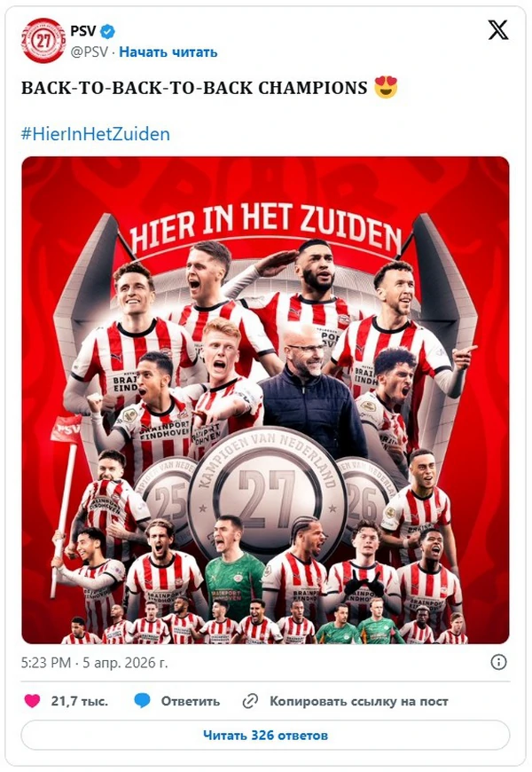Open the @PSV handle
The image size is (532, 772).
[x=89, y=52]
